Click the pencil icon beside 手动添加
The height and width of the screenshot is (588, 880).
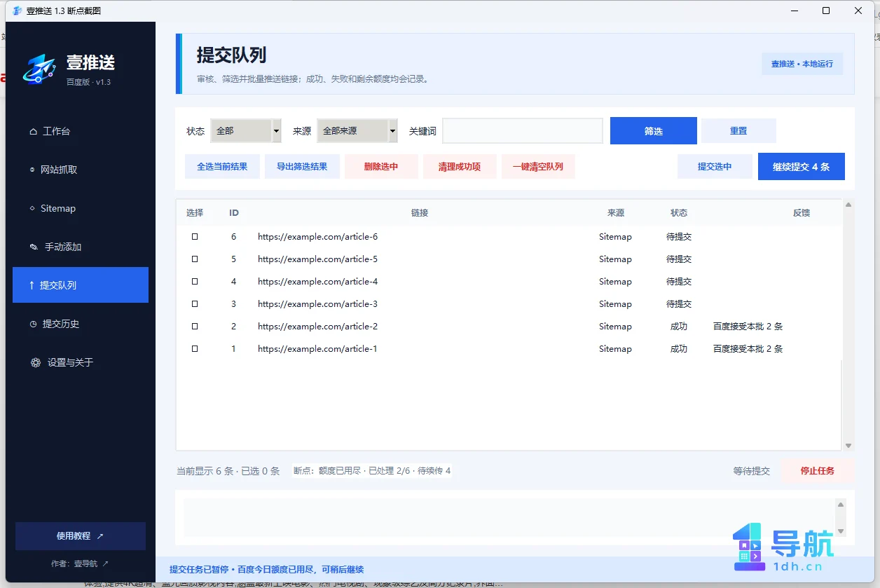tap(34, 247)
